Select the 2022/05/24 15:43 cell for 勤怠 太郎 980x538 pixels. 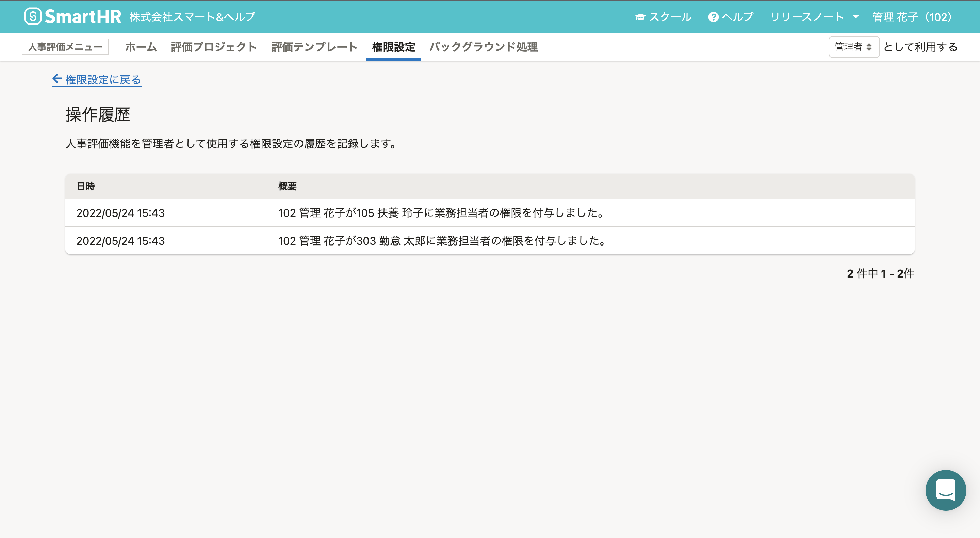(x=120, y=241)
